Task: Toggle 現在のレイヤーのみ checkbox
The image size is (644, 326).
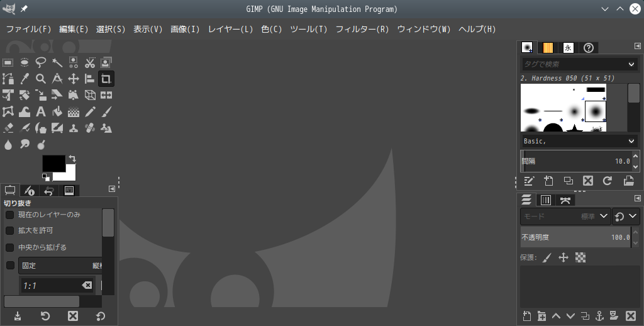Action: coord(10,215)
